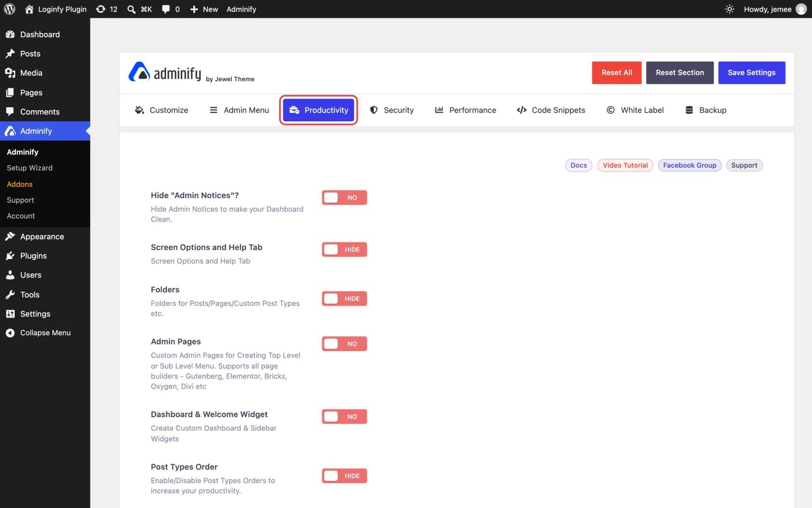The width and height of the screenshot is (812, 508).
Task: Open the Docs link pill
Action: point(579,166)
